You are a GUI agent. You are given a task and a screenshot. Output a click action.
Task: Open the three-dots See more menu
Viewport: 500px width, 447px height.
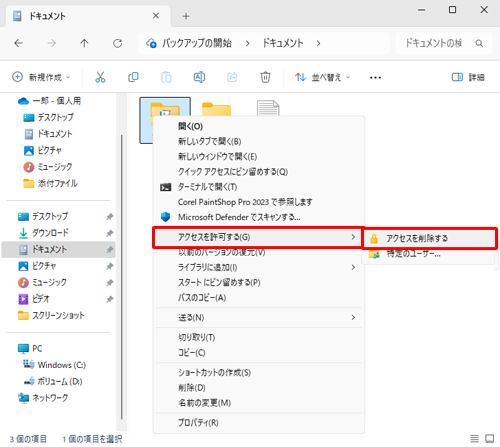[x=375, y=78]
